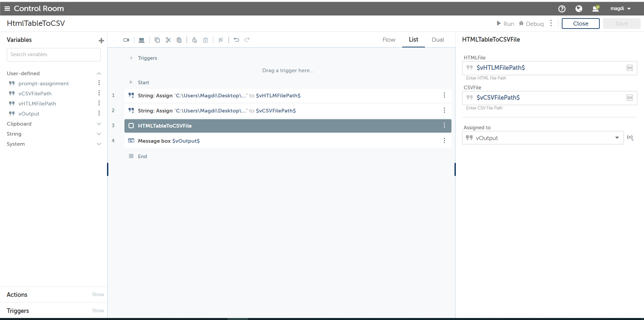Undo the last change

pyautogui.click(x=236, y=40)
